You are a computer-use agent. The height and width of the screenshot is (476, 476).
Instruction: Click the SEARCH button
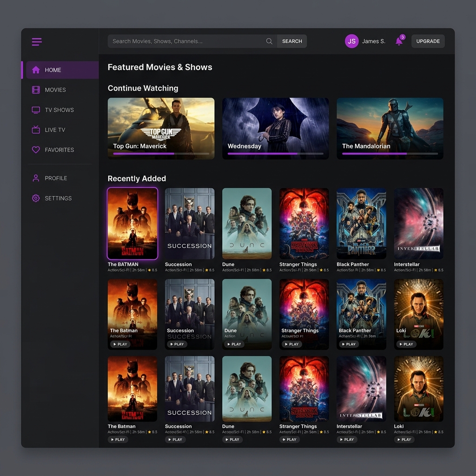pos(292,41)
